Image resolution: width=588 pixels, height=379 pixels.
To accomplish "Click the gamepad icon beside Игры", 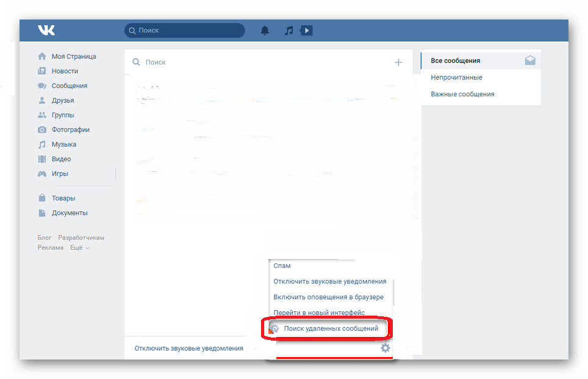I will [x=42, y=174].
